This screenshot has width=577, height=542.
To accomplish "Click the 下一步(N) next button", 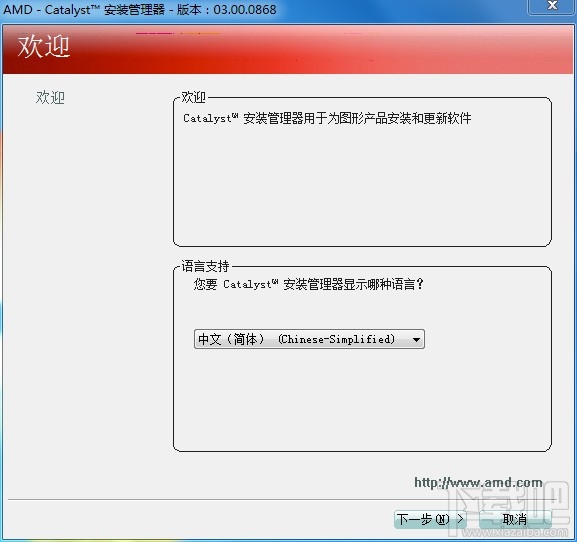I will (x=430, y=519).
